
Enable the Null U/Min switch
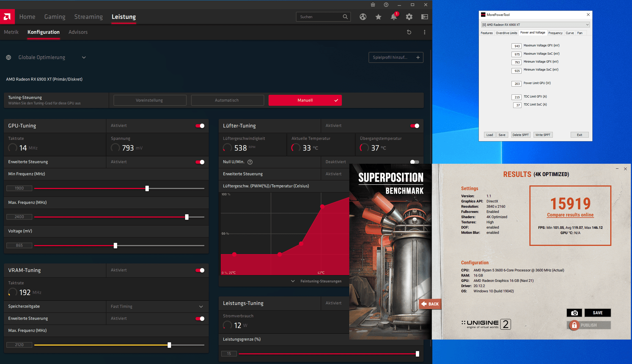[x=415, y=162]
